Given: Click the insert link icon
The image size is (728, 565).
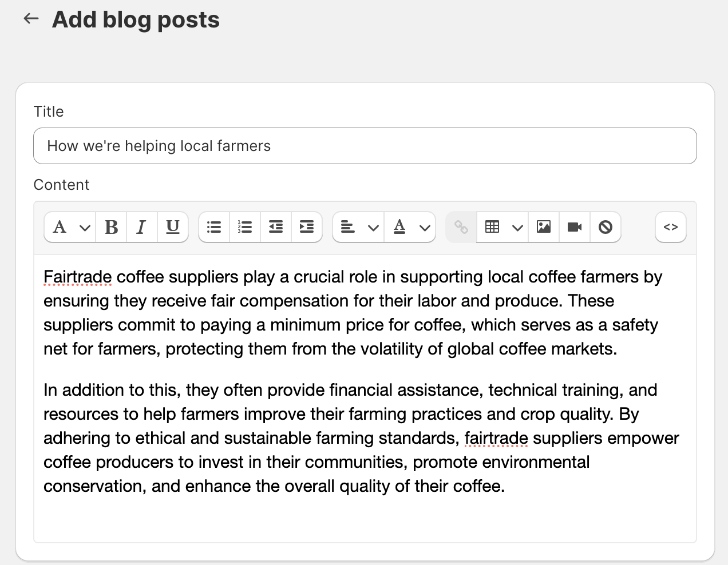Looking at the screenshot, I should pyautogui.click(x=461, y=227).
